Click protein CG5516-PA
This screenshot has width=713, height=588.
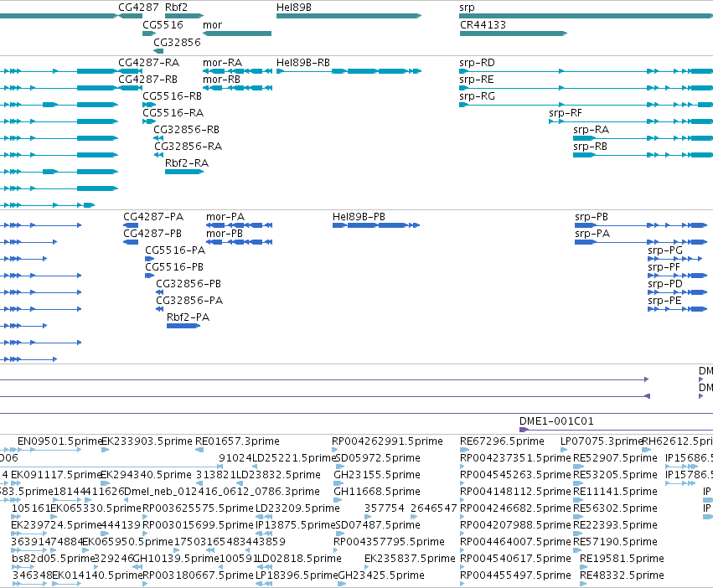pos(150,259)
